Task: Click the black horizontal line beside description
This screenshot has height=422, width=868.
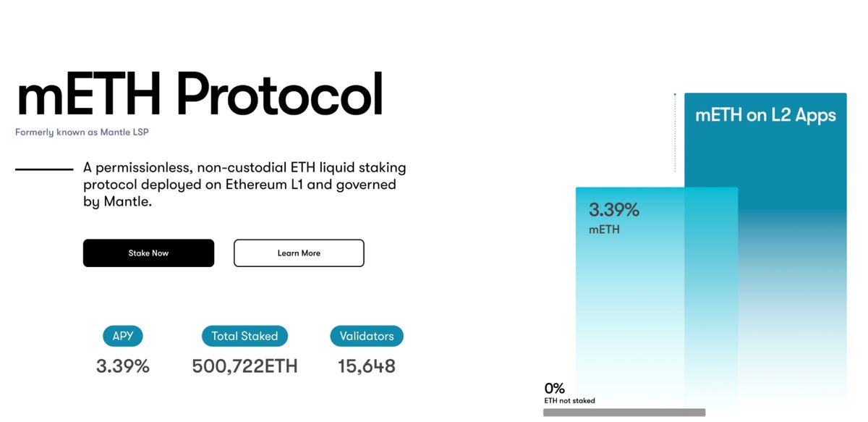Action: 44,169
